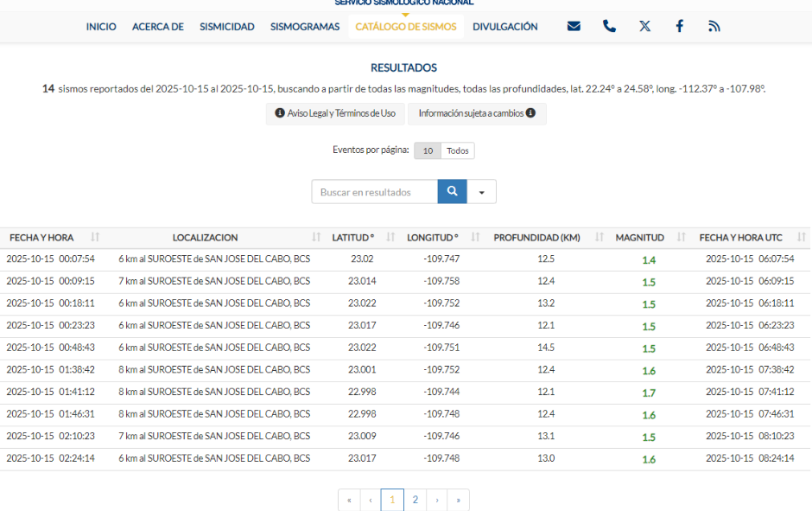The image size is (812, 511).
Task: Go to Inicio menu item
Action: pos(101,27)
